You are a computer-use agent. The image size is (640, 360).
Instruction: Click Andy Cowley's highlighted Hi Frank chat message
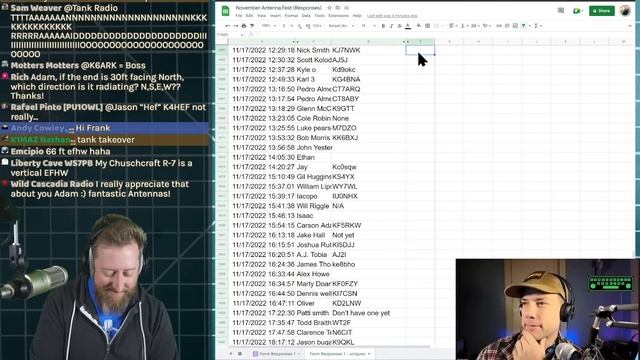point(105,128)
